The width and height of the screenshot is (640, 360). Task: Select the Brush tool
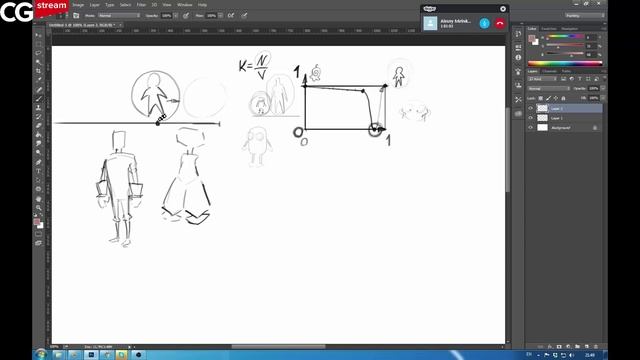coord(38,99)
